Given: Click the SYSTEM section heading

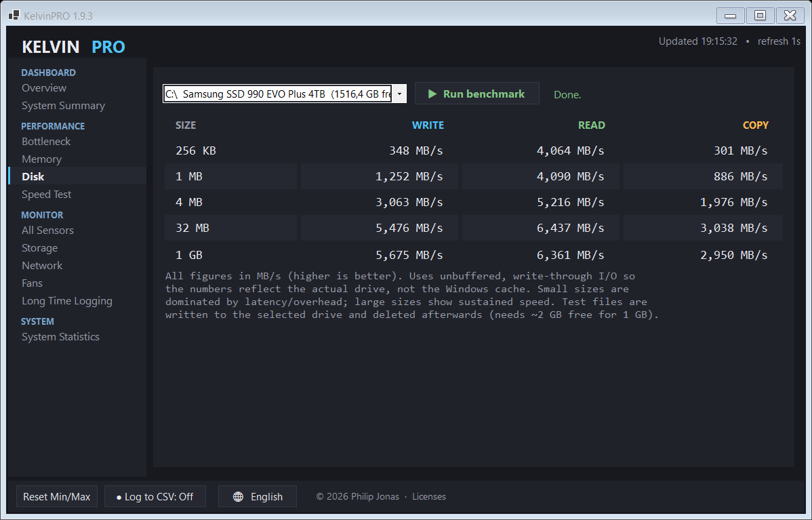Looking at the screenshot, I should coord(37,321).
